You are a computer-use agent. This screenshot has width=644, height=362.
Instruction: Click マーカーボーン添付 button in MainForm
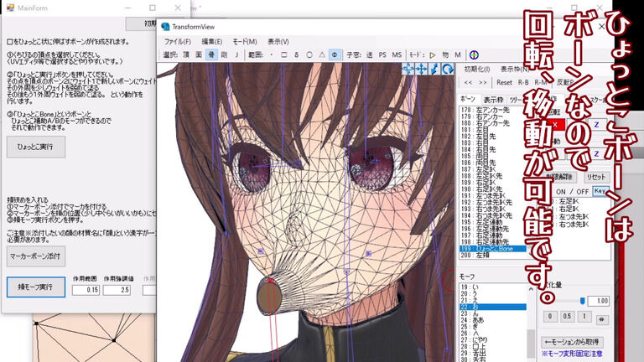[x=36, y=256]
